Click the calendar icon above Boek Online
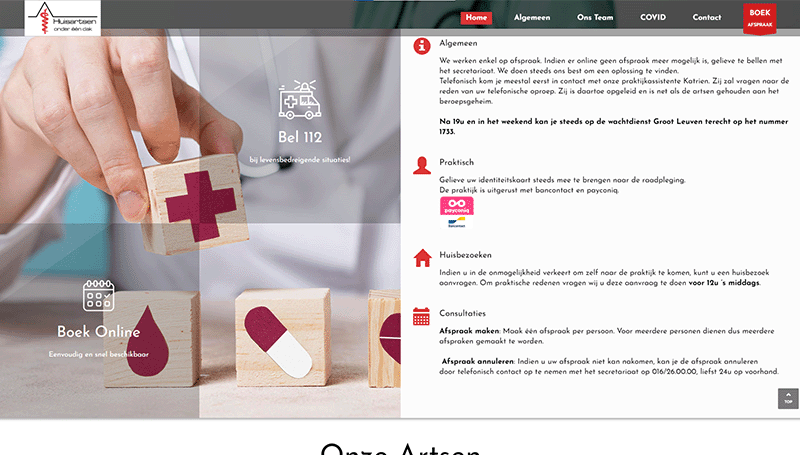Screen dimensions: 800x455 click(98, 295)
